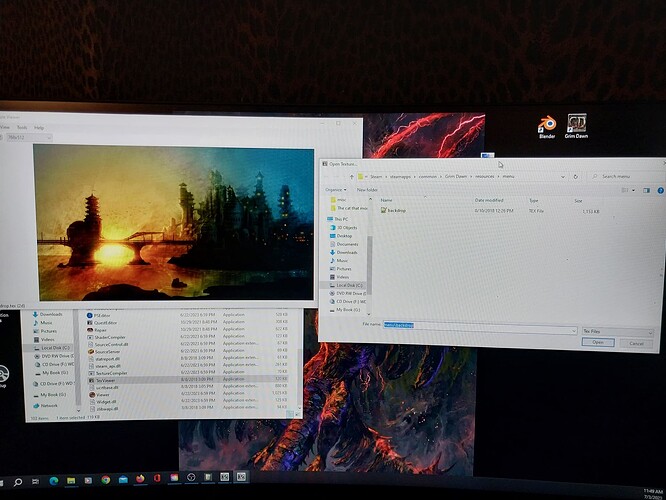The image size is (666, 500).
Task: Open Task View from the taskbar
Action: (36, 481)
